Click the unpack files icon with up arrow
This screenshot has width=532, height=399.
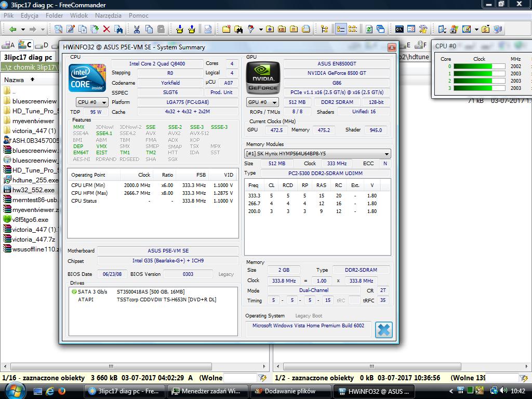point(192,29)
